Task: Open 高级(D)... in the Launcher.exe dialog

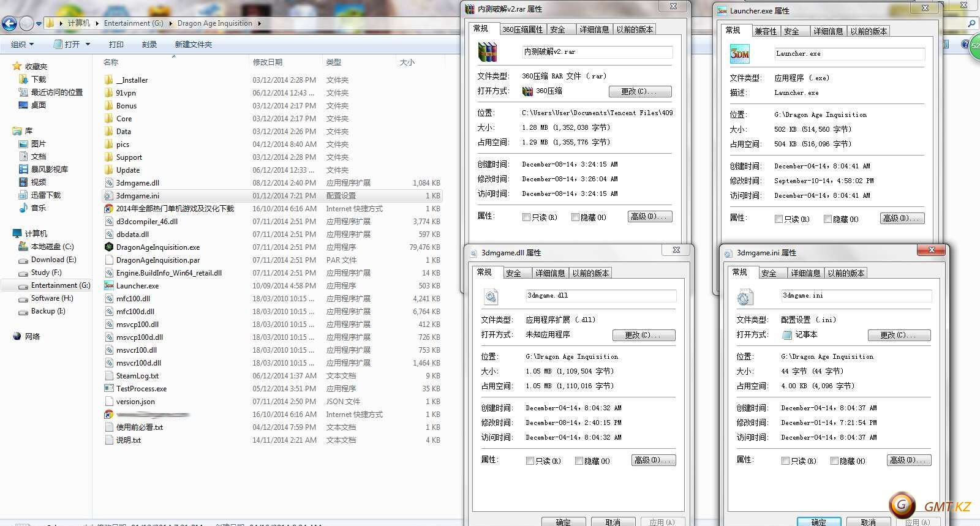Action: (902, 219)
